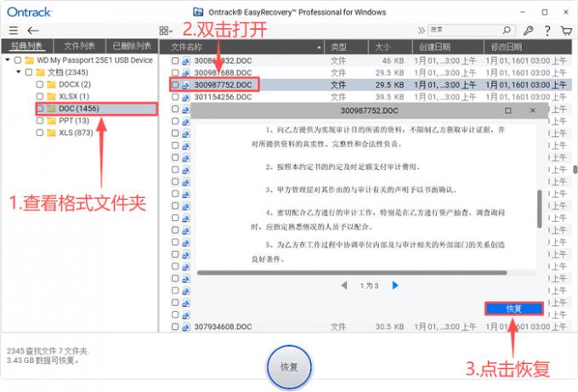Switch to the 已删除列表 tab
Screen dimensions: 578x392
click(x=132, y=46)
